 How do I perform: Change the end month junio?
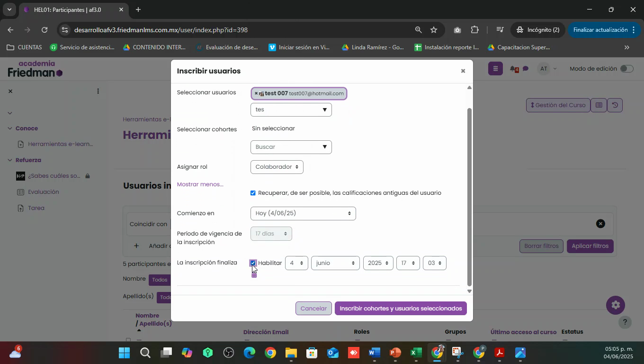pyautogui.click(x=335, y=263)
